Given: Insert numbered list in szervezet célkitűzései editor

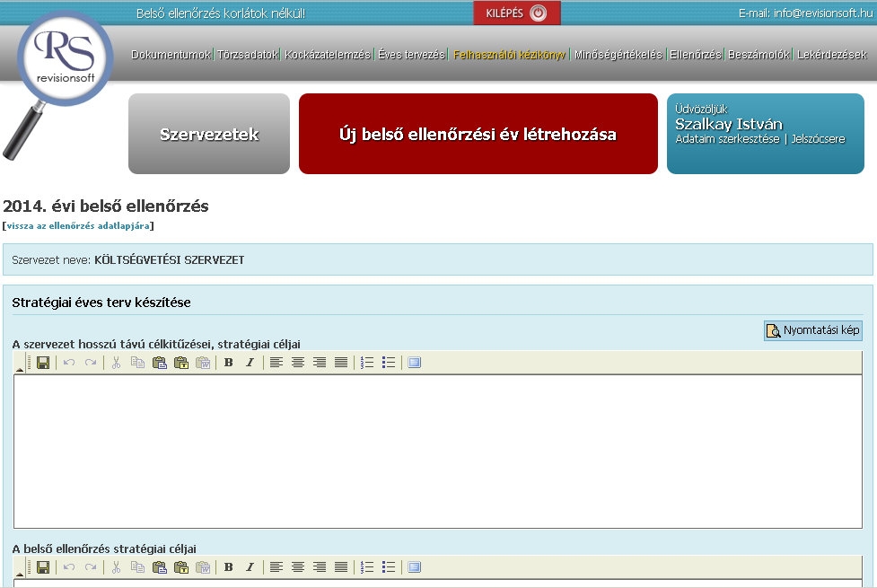Looking at the screenshot, I should click(x=367, y=363).
